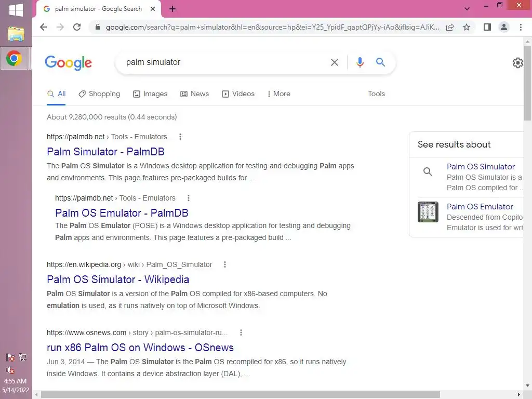Expand the More search categories menu

click(x=279, y=94)
